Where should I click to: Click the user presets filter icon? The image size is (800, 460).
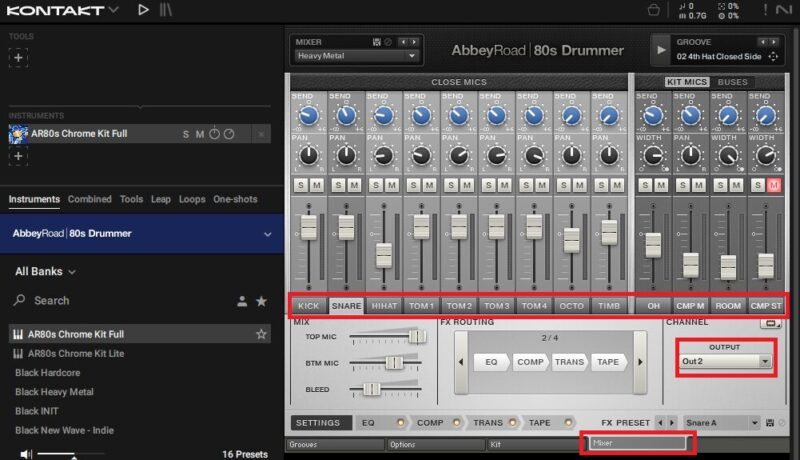(241, 300)
